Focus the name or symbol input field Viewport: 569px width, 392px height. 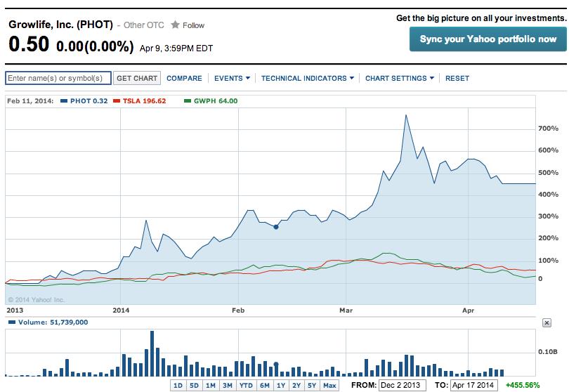[58, 78]
